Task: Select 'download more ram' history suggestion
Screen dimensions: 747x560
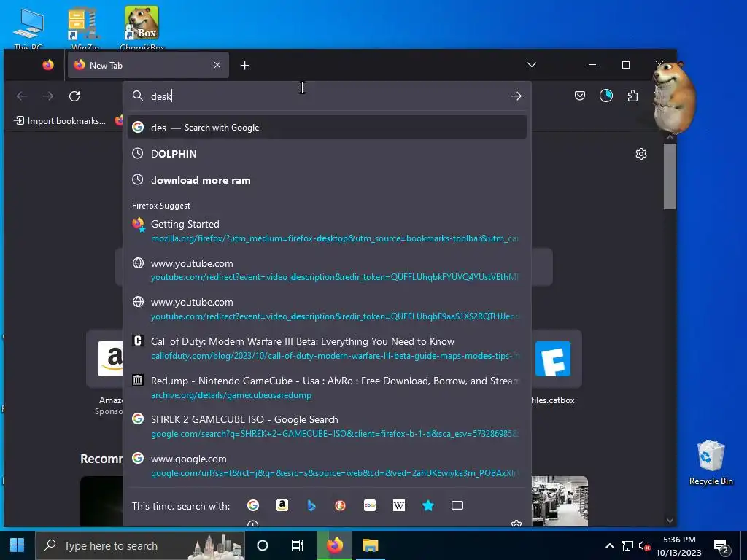Action: (327, 181)
